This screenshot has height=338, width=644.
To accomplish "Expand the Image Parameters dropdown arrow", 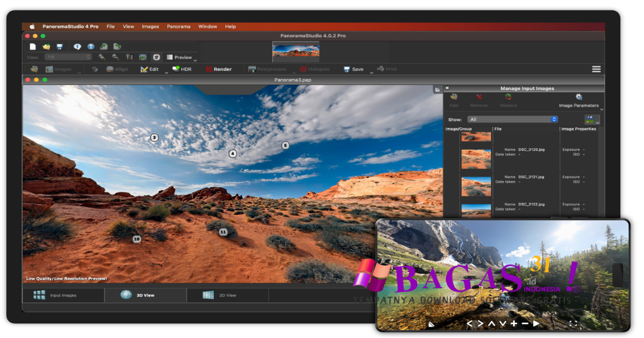I will click(x=602, y=109).
